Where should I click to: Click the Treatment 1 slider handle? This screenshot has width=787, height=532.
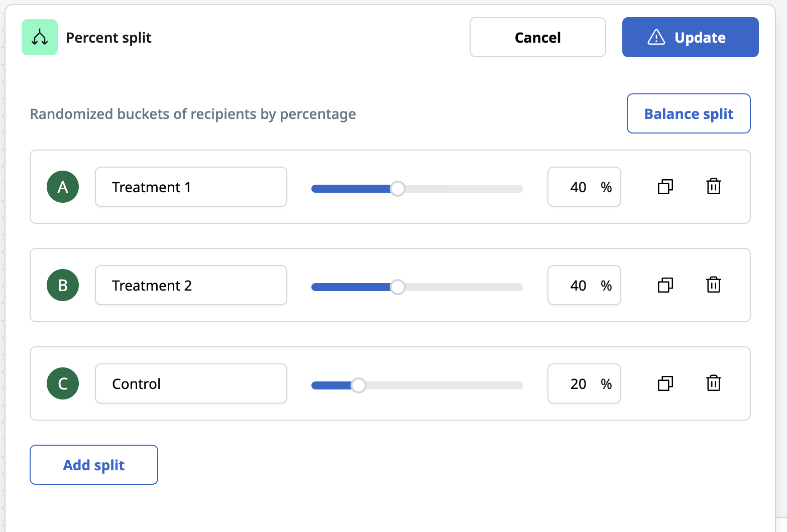pyautogui.click(x=397, y=189)
